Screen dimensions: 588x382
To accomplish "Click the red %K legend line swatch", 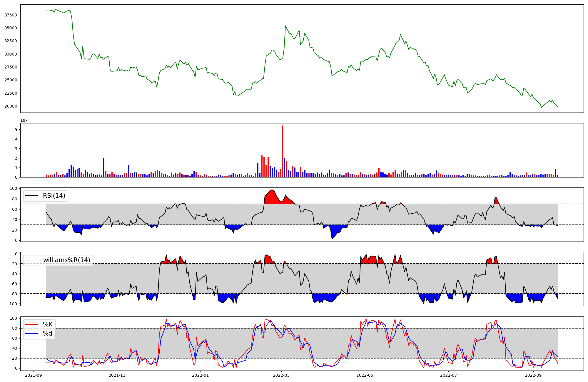I will 32,324.
